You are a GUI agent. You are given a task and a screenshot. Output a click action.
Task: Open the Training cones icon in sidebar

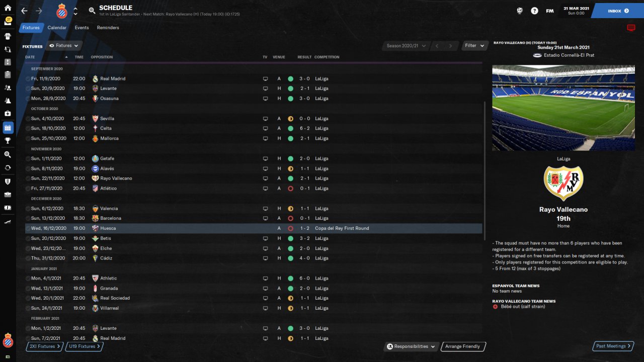8,101
